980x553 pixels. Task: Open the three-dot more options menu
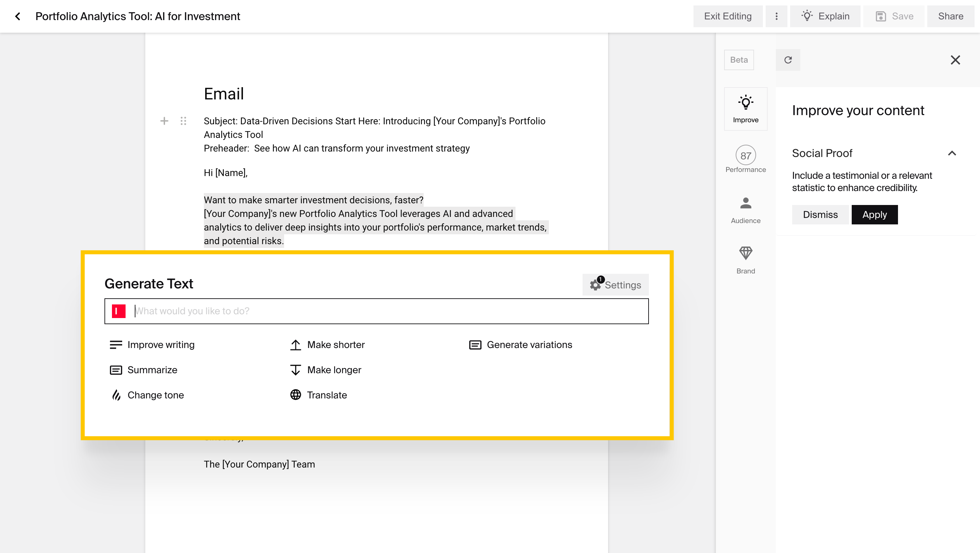click(776, 16)
